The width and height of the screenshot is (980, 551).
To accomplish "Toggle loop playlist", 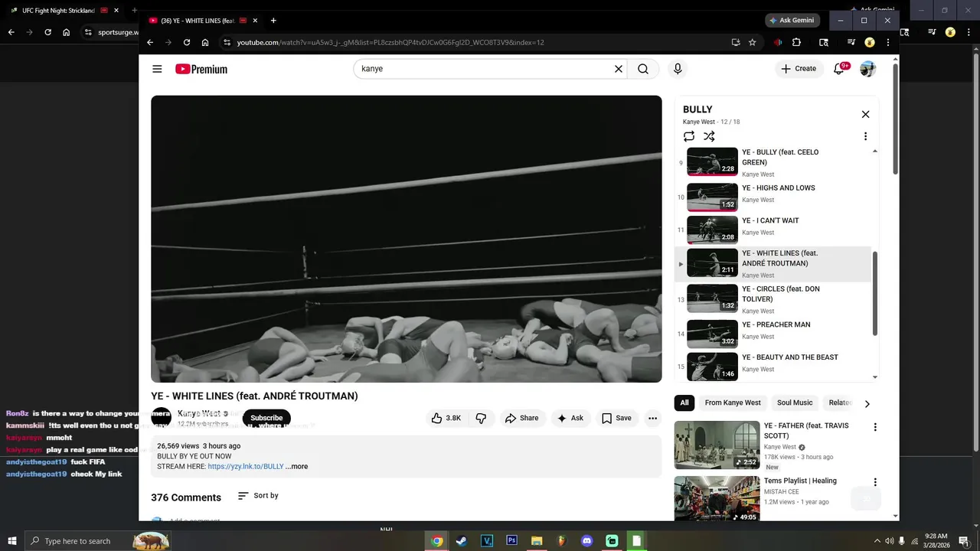I will pyautogui.click(x=689, y=136).
